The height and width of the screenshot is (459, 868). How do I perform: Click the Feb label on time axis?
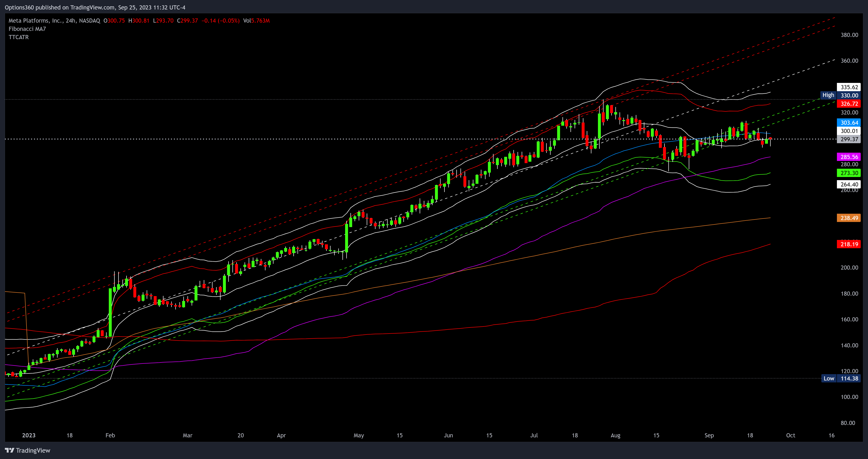110,435
